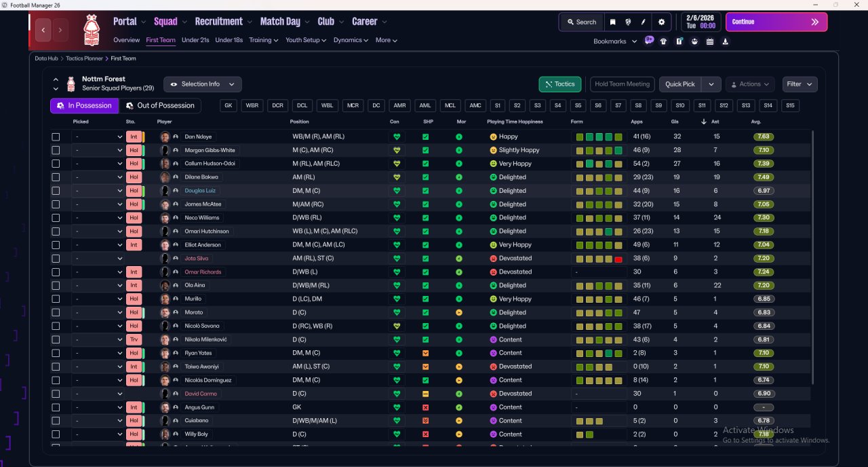Tick the checkbox for Ola Aina
868x467 pixels.
point(56,286)
